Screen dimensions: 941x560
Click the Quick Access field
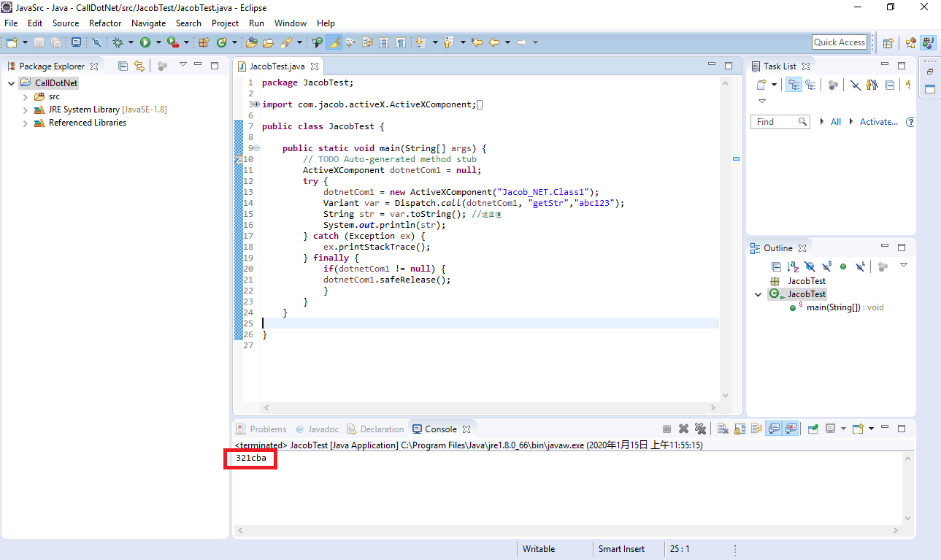[x=840, y=42]
